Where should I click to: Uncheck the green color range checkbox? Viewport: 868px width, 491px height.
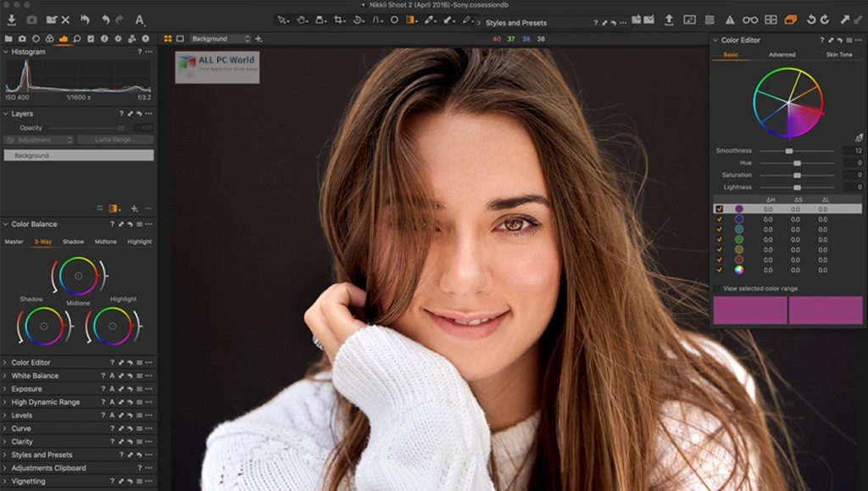click(x=719, y=239)
